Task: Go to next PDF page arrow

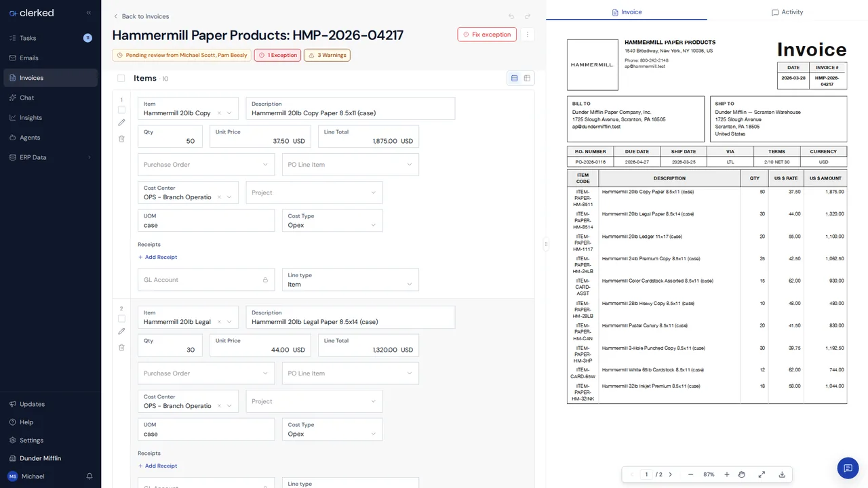Action: pos(671,474)
